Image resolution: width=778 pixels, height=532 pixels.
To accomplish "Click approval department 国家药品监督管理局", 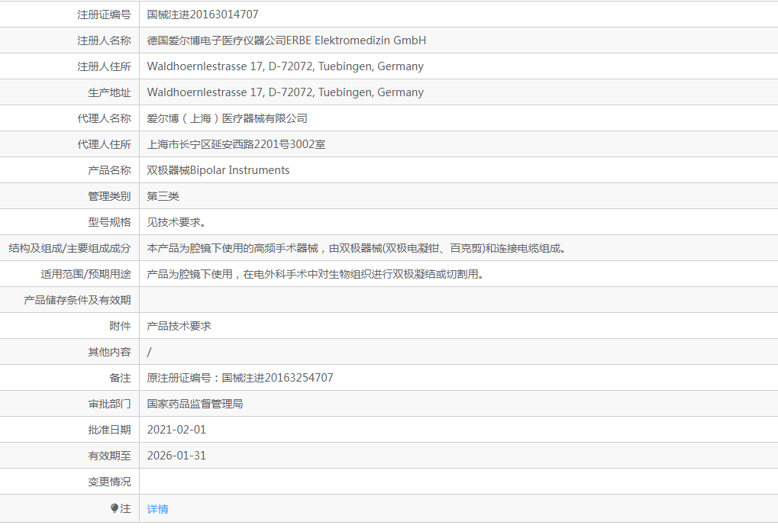I will pyautogui.click(x=195, y=404).
